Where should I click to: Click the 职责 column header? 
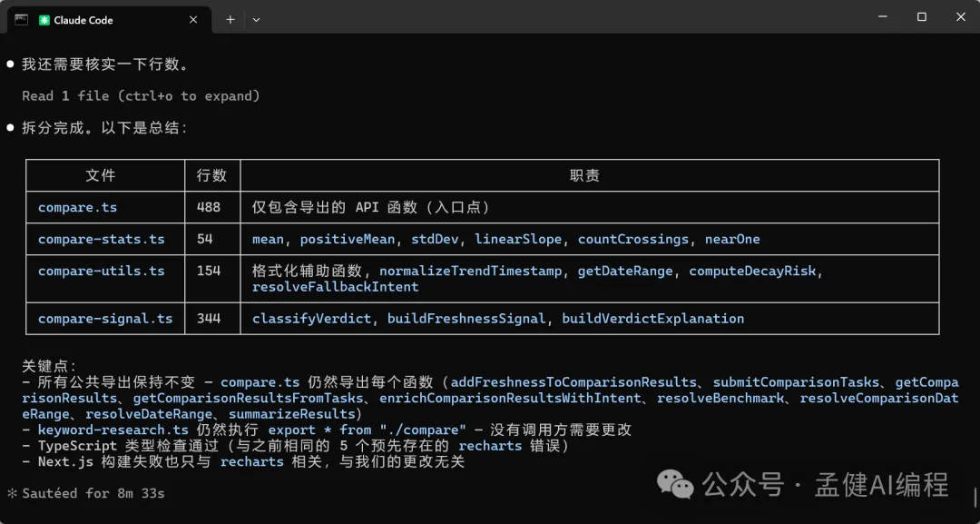(584, 175)
